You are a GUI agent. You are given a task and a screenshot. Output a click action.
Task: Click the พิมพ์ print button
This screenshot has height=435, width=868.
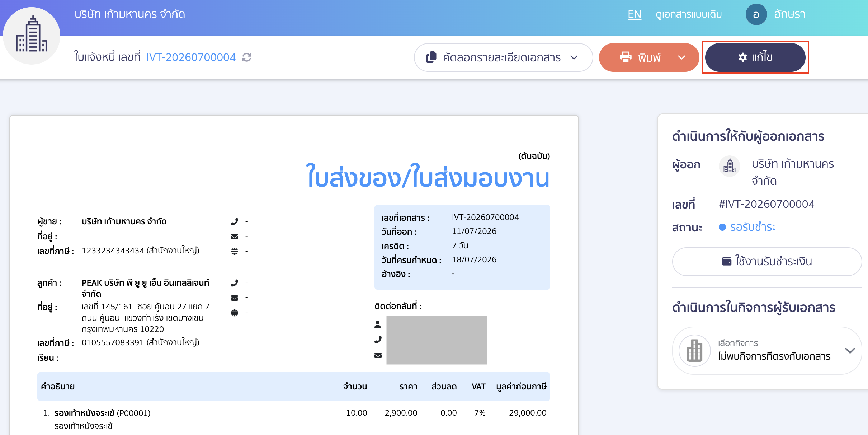649,57
